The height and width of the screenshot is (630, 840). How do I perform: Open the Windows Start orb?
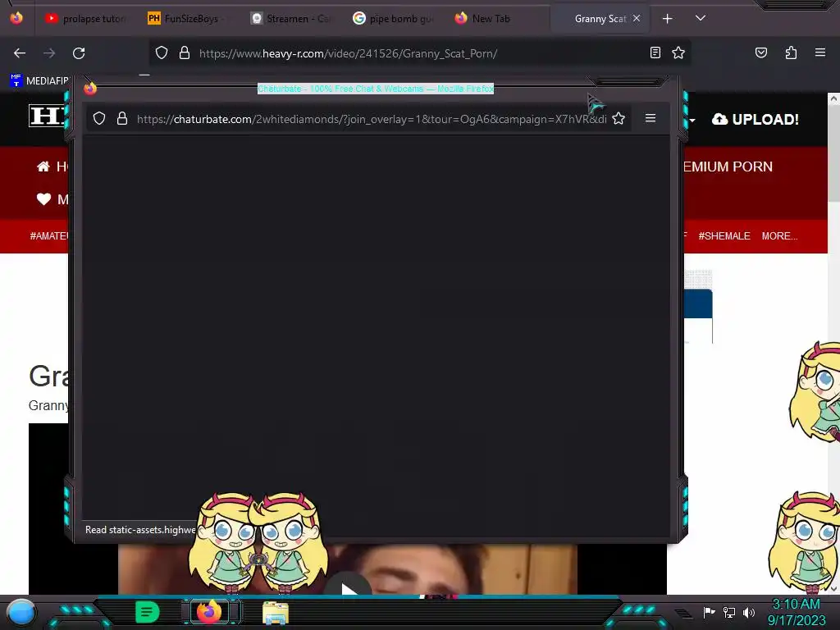(21, 612)
